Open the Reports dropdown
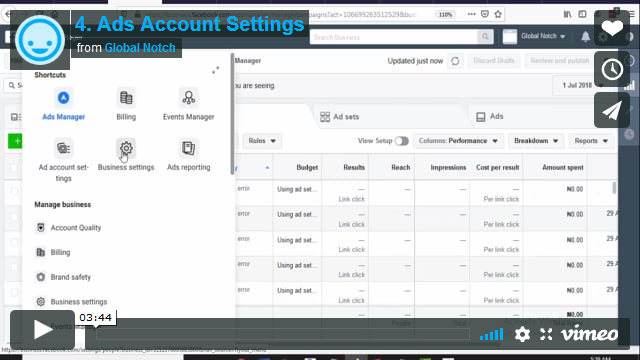640x360 pixels. pyautogui.click(x=591, y=141)
